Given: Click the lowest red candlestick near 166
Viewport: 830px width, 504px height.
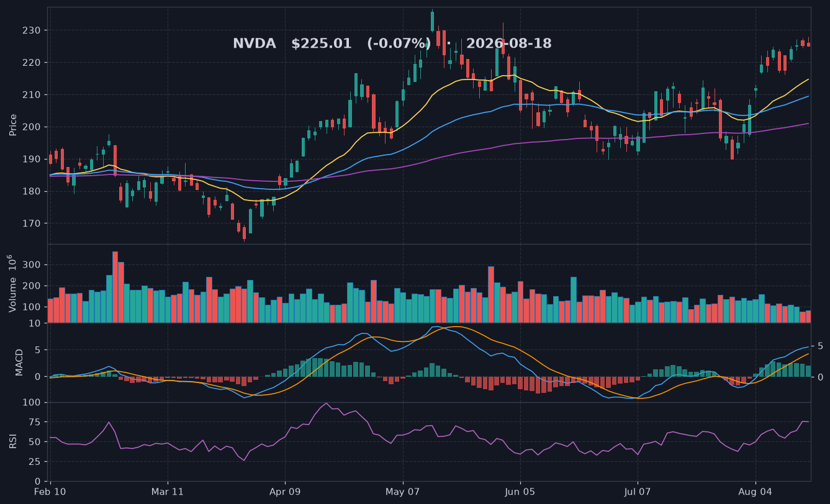Looking at the screenshot, I should 244,233.
